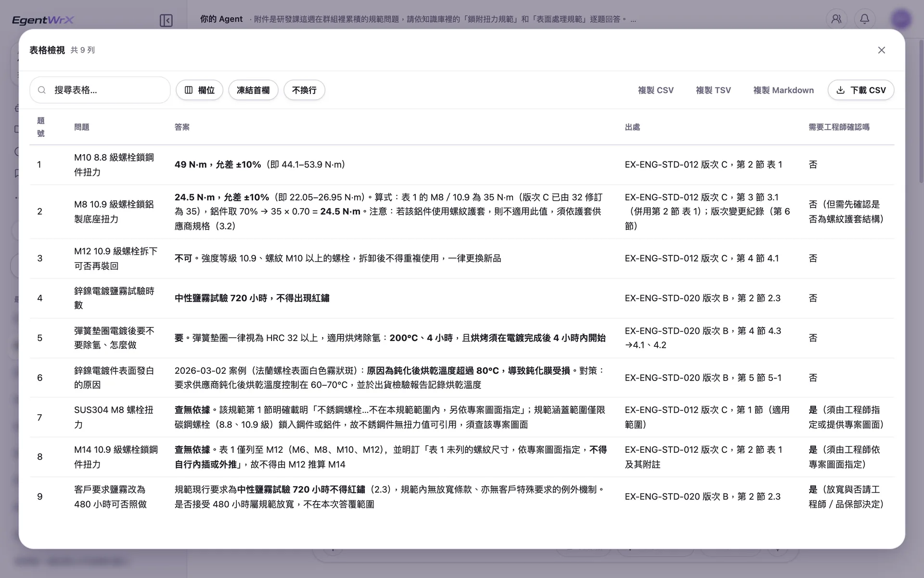
Task: Select cell '是（放寬與否請工程師 / 品保部決定）'
Action: click(847, 497)
